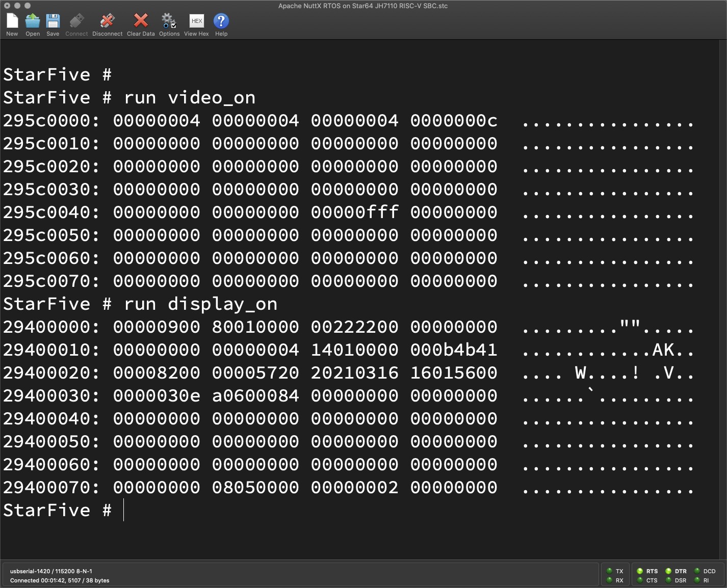Click the Connect plug icon

click(x=76, y=21)
